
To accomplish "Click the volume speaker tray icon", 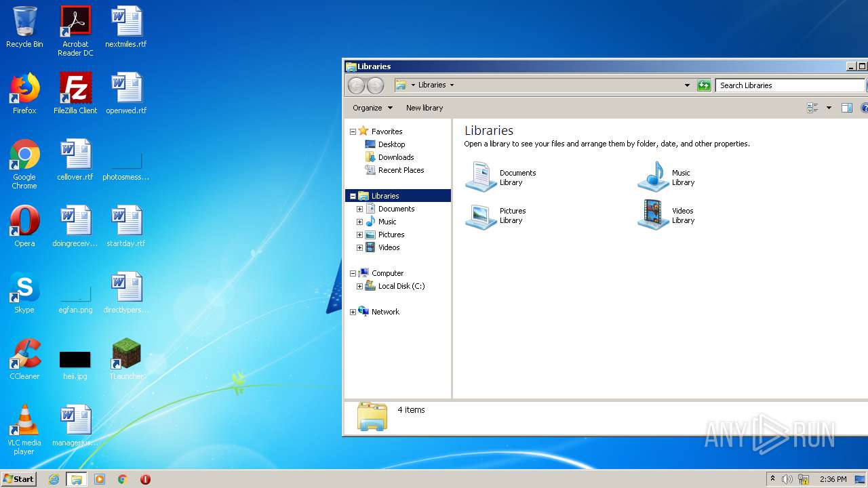I will click(787, 479).
